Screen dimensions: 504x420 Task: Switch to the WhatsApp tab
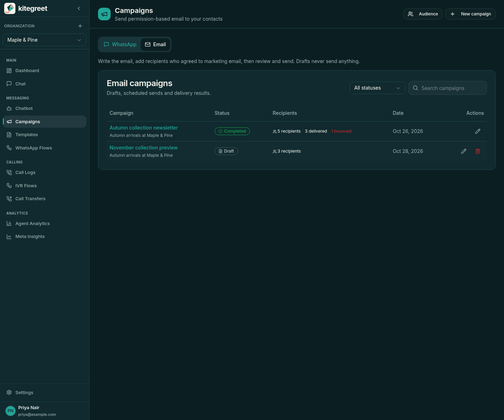(120, 44)
